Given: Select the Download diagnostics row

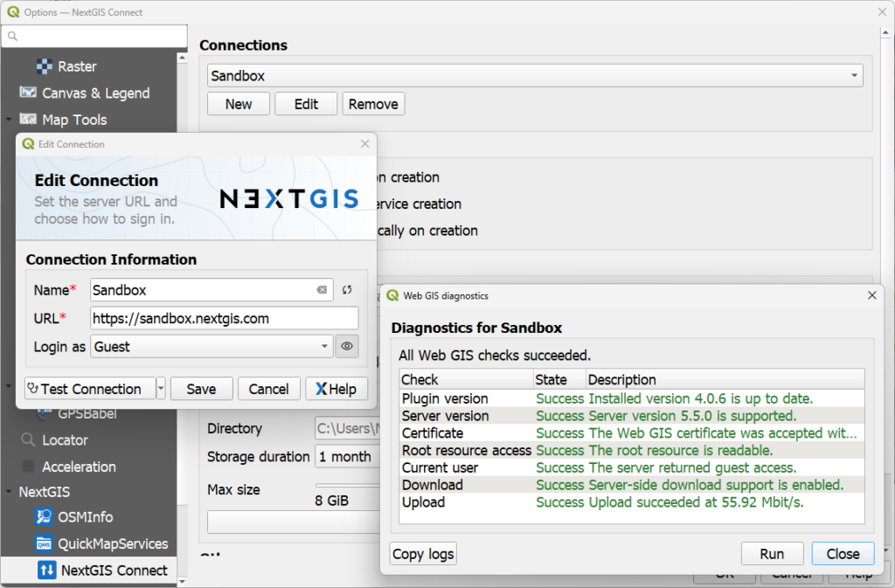Looking at the screenshot, I should point(632,485).
